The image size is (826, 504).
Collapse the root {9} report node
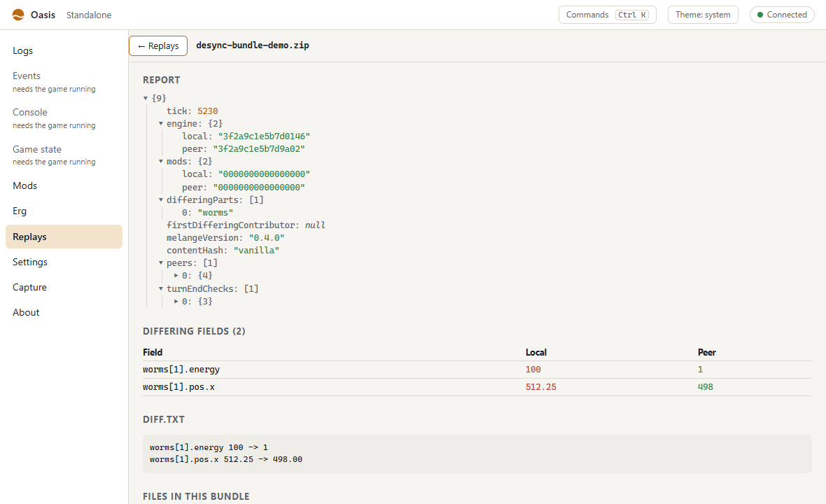146,99
